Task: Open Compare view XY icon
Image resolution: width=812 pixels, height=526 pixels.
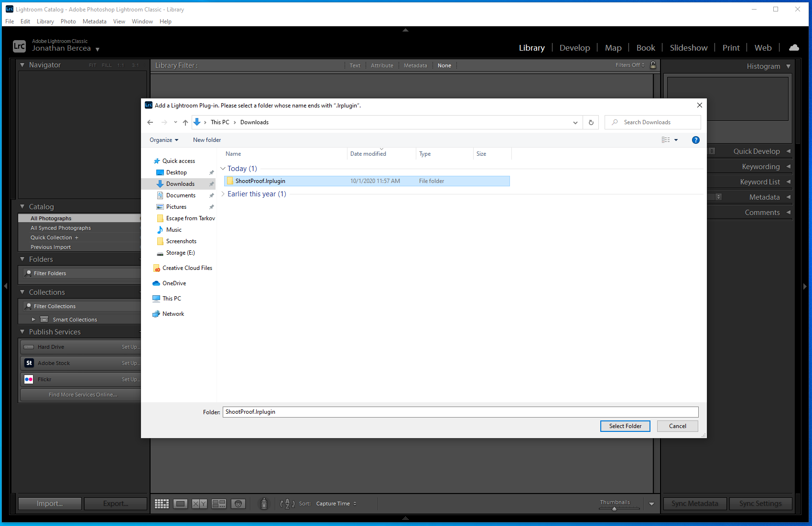Action: coord(199,504)
